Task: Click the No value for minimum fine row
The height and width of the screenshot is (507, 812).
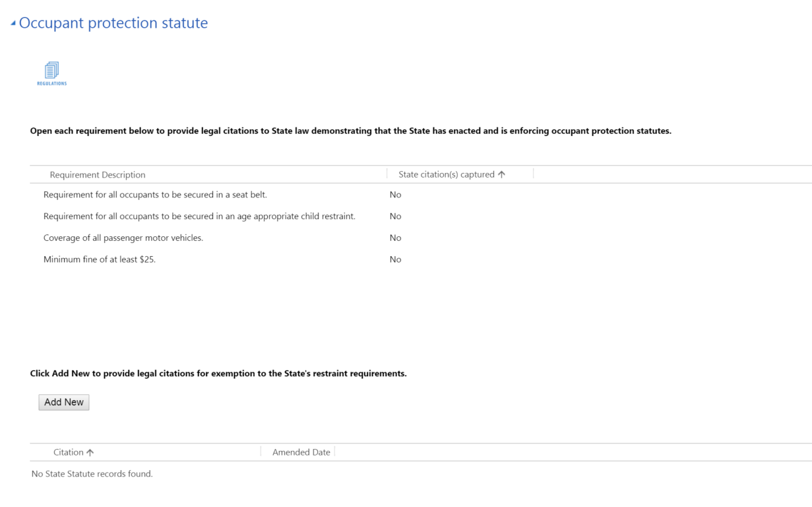Action: (x=395, y=259)
